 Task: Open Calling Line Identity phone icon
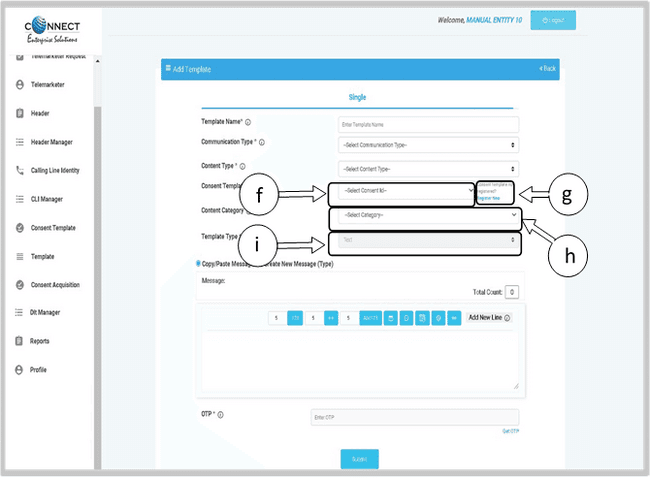click(x=20, y=171)
